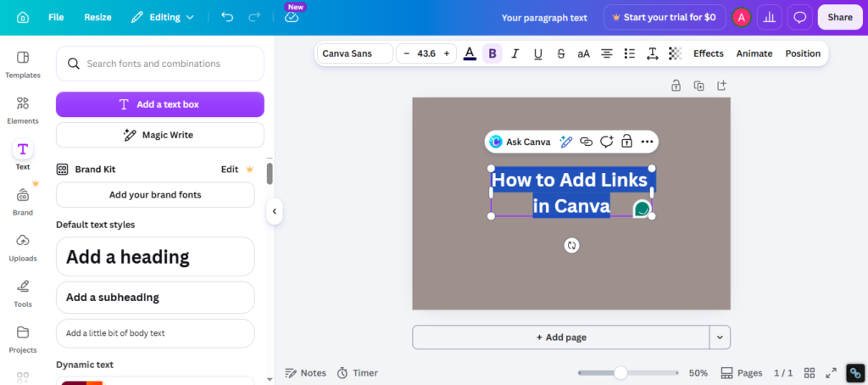The image size is (868, 385).
Task: Add a little bit of body text
Action: 155,333
